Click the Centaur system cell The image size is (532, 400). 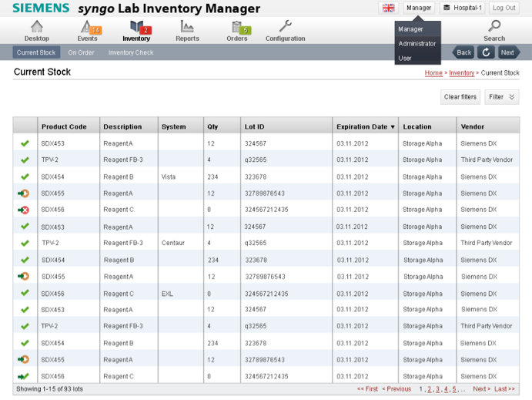click(x=173, y=243)
